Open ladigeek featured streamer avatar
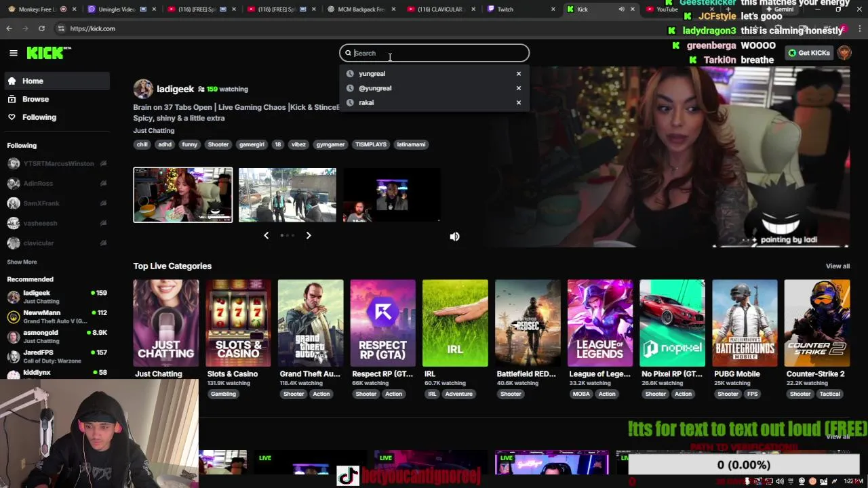Screen dimensions: 868x488 (143, 89)
